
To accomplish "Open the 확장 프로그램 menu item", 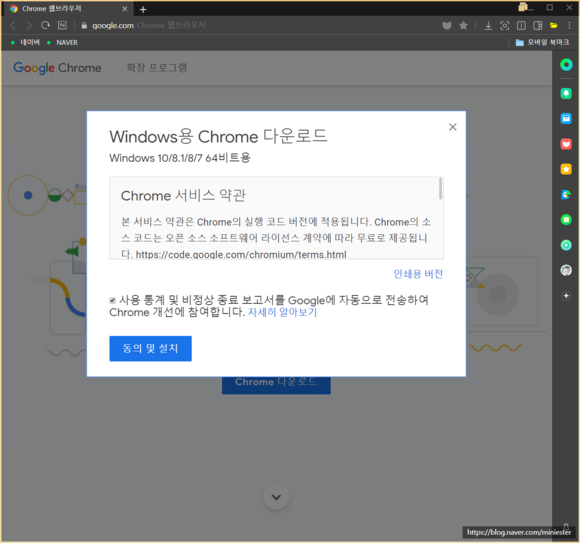I will 157,68.
